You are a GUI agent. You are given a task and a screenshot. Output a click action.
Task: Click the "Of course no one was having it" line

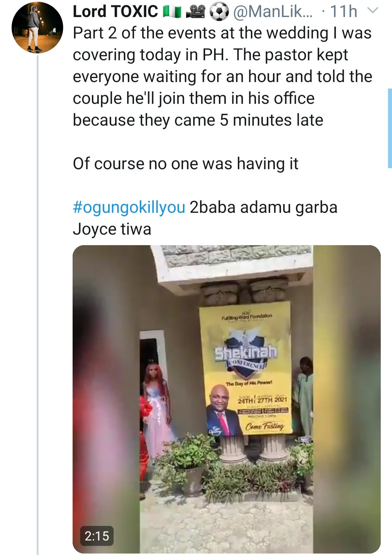pos(185,164)
